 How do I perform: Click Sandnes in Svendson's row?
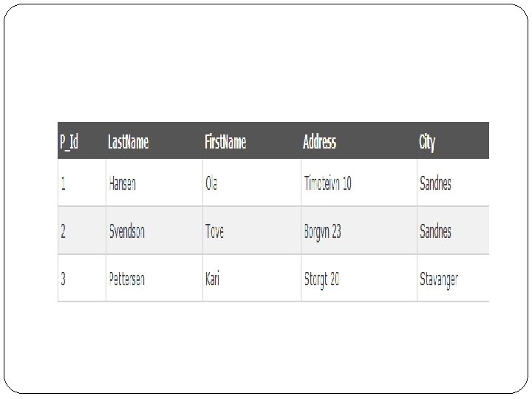(x=435, y=231)
